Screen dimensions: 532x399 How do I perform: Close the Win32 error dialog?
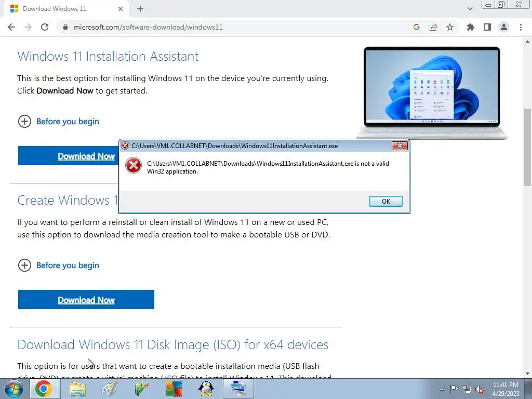(400, 145)
